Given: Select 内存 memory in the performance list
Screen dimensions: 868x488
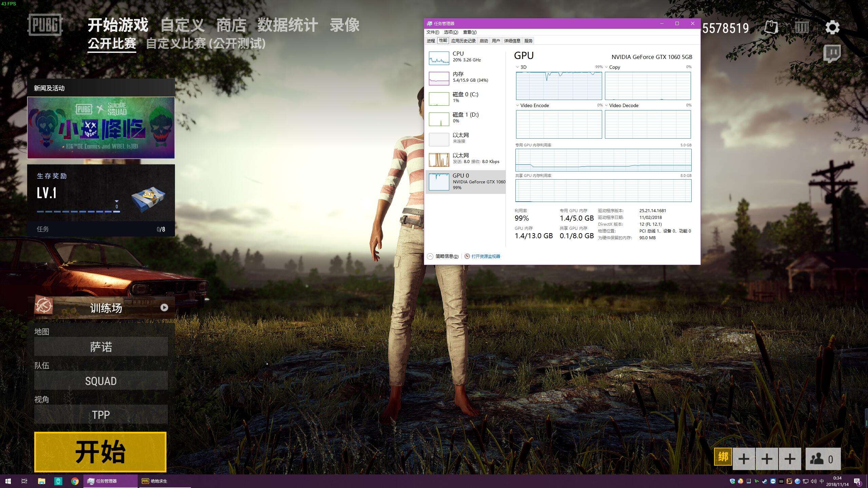Looking at the screenshot, I should [x=466, y=78].
